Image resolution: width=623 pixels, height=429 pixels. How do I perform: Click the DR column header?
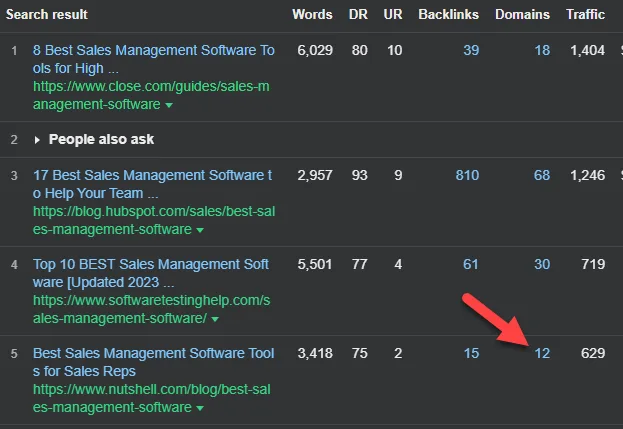pos(358,15)
